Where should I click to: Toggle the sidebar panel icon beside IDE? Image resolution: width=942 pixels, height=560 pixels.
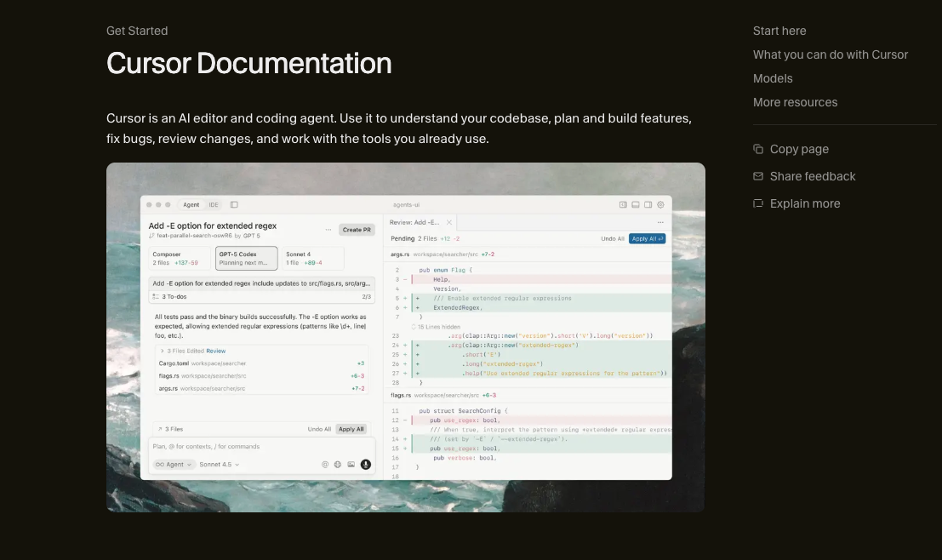tap(234, 205)
